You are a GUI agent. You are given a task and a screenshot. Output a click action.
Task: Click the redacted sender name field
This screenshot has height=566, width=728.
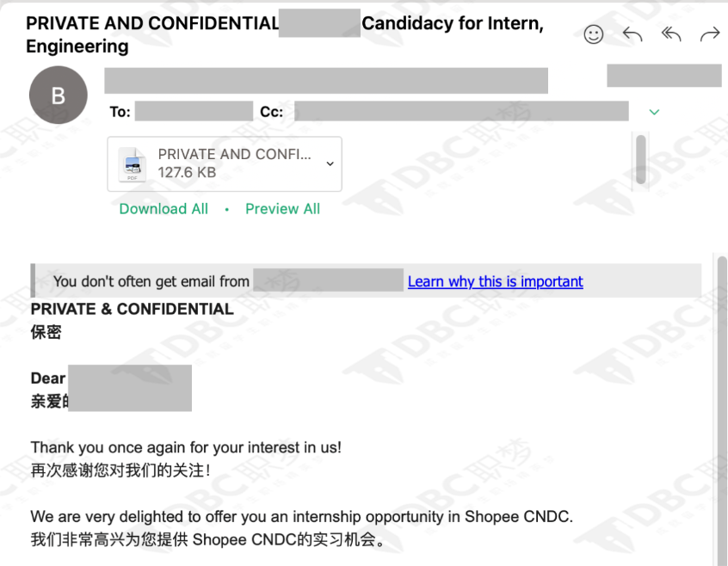click(326, 81)
